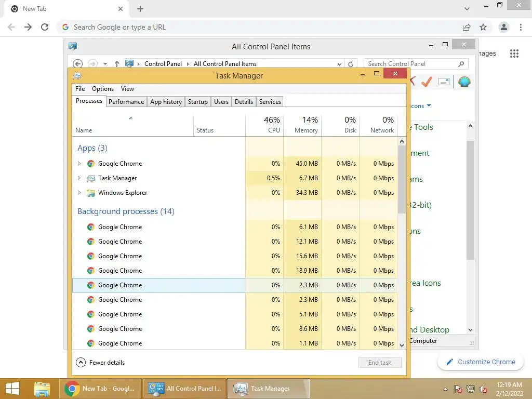Screen dimensions: 532x399
Task: Sort processes by the Memory column
Action: click(303, 125)
